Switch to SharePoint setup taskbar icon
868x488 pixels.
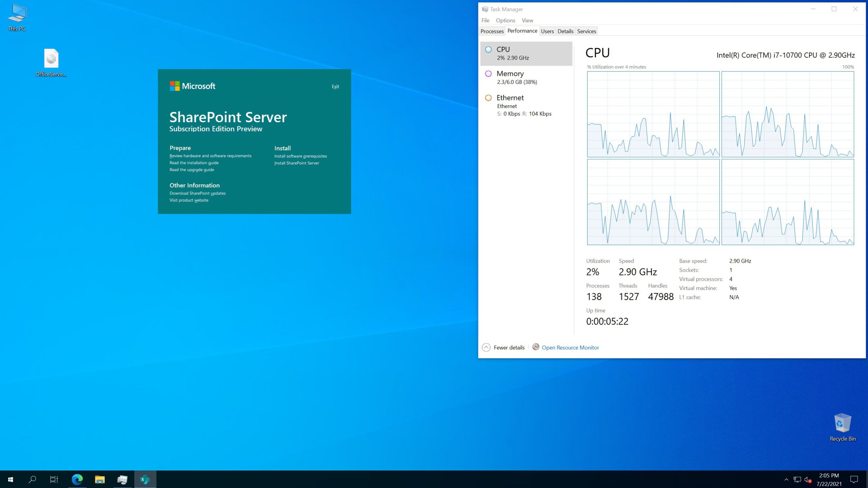pos(145,480)
